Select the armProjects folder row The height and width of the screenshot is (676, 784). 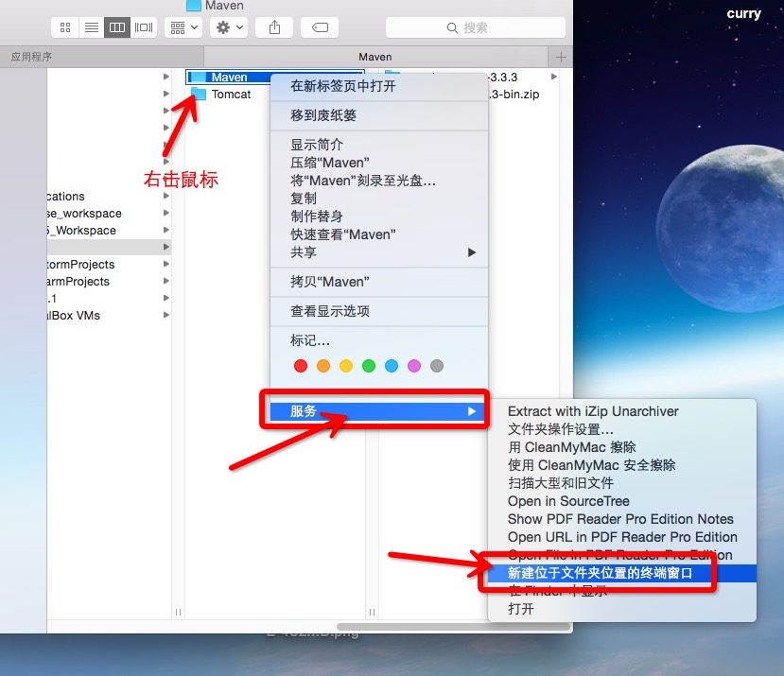pos(109,281)
